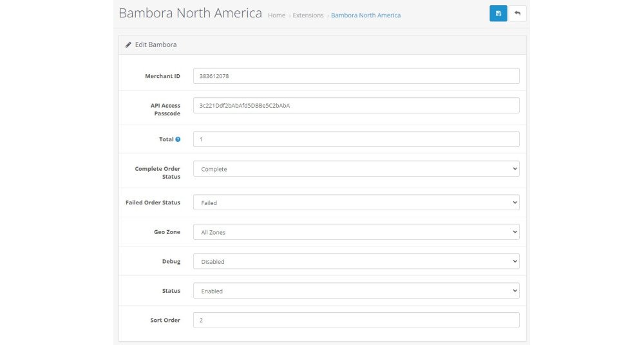Image resolution: width=644 pixels, height=345 pixels.
Task: Open the Complete Order Status dropdown
Action: pos(356,169)
